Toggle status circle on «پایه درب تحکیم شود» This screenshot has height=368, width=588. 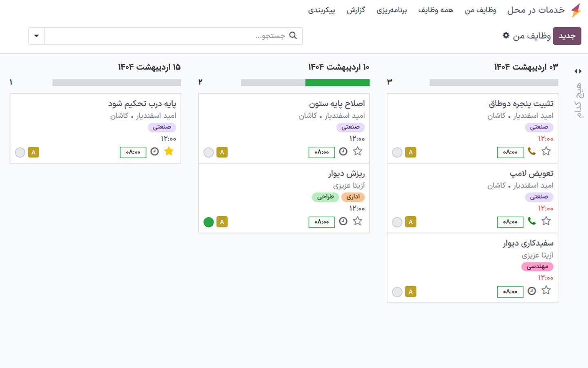(x=20, y=152)
